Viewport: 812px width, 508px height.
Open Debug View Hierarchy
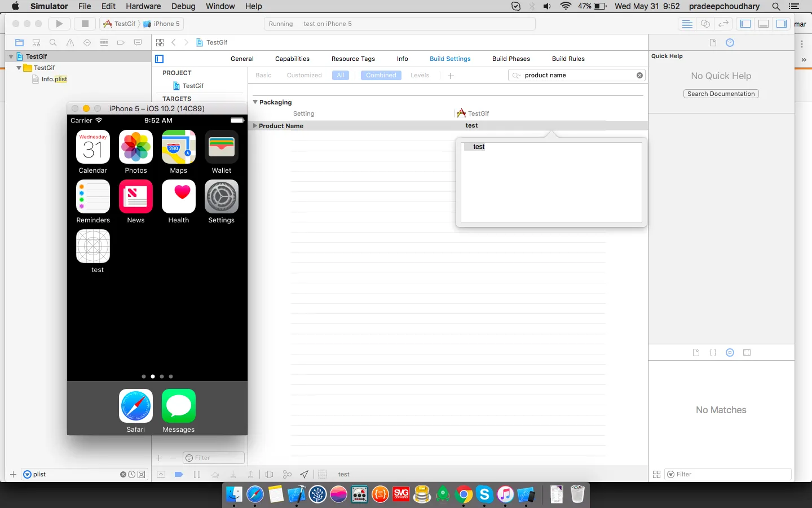click(269, 475)
